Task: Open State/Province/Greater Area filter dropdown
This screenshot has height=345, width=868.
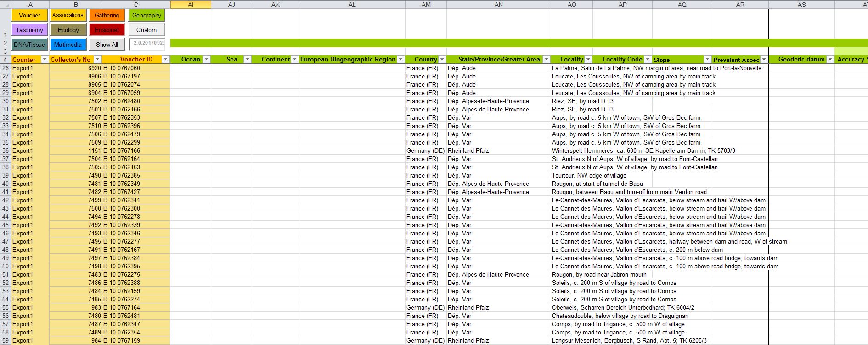Action: [546, 60]
